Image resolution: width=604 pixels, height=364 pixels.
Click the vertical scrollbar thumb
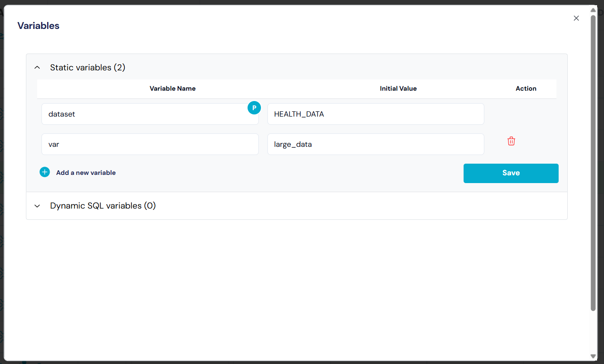(x=593, y=162)
